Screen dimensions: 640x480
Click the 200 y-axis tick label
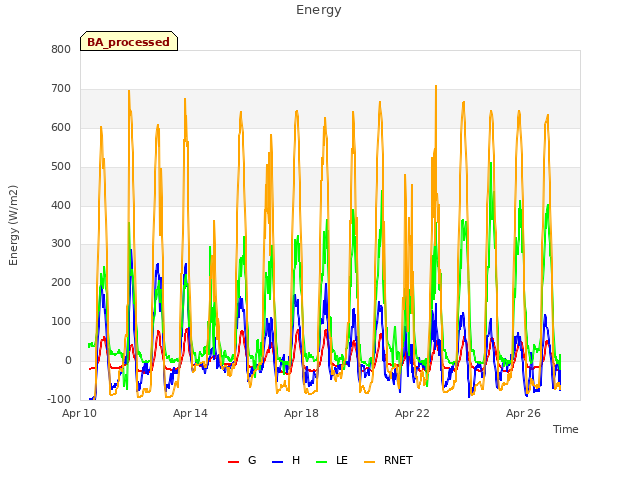[x=61, y=282]
